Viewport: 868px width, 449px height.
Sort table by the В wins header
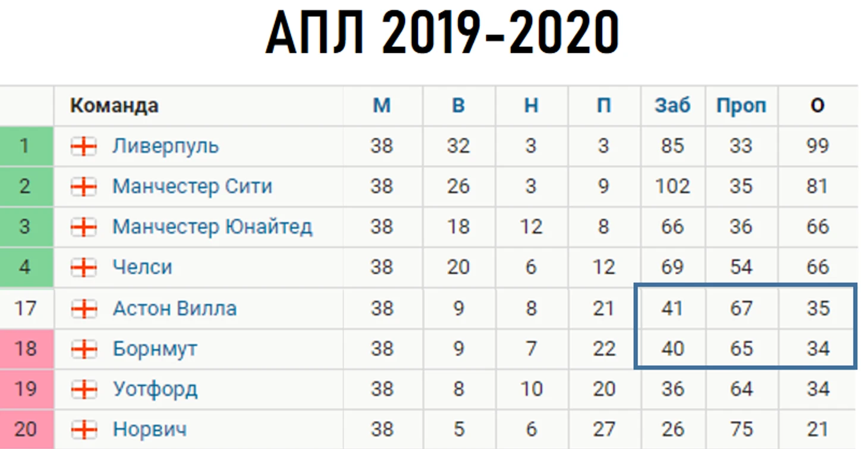click(458, 106)
